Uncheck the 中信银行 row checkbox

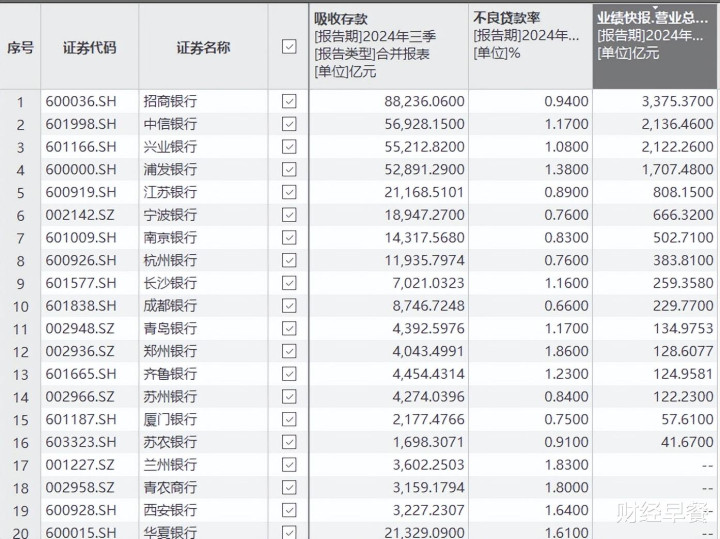click(x=289, y=124)
